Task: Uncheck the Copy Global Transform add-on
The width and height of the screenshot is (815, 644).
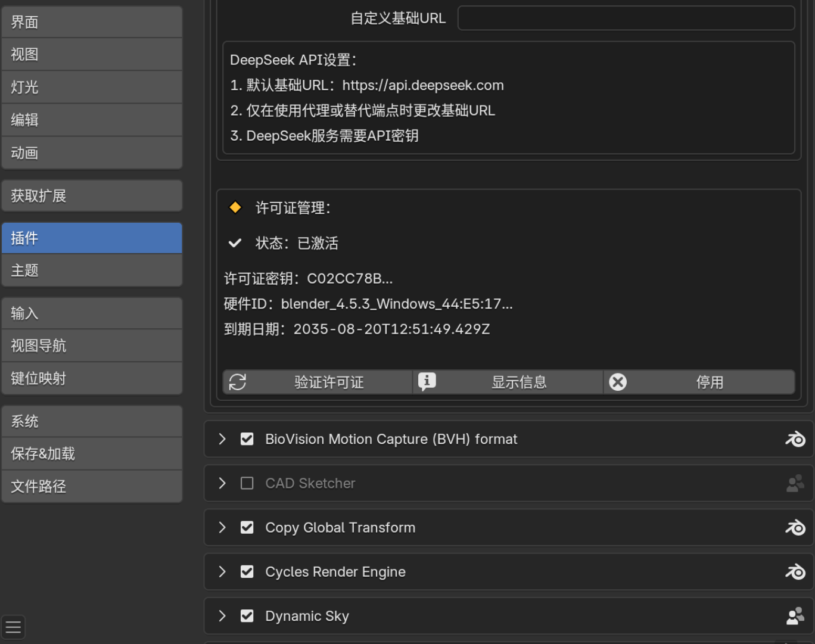Action: 247,527
